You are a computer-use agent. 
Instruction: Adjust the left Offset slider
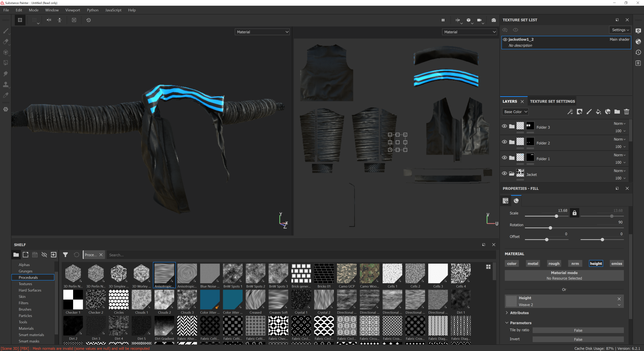[547, 240]
